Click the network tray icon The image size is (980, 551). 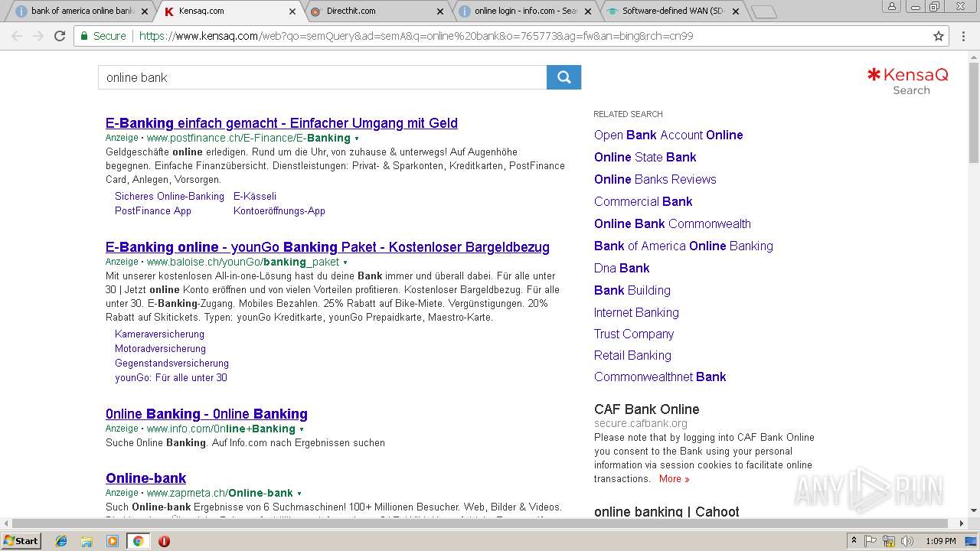(888, 541)
